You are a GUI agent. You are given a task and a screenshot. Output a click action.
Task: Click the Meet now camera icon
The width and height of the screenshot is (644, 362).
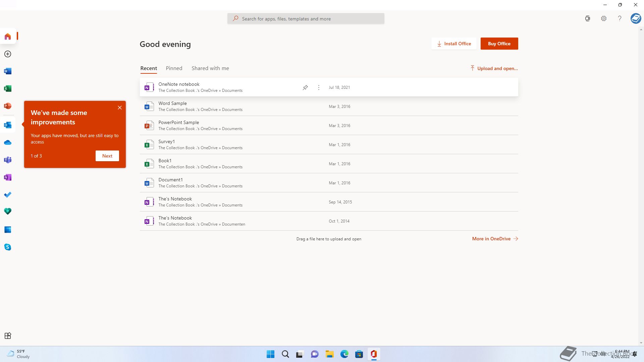[x=588, y=18]
